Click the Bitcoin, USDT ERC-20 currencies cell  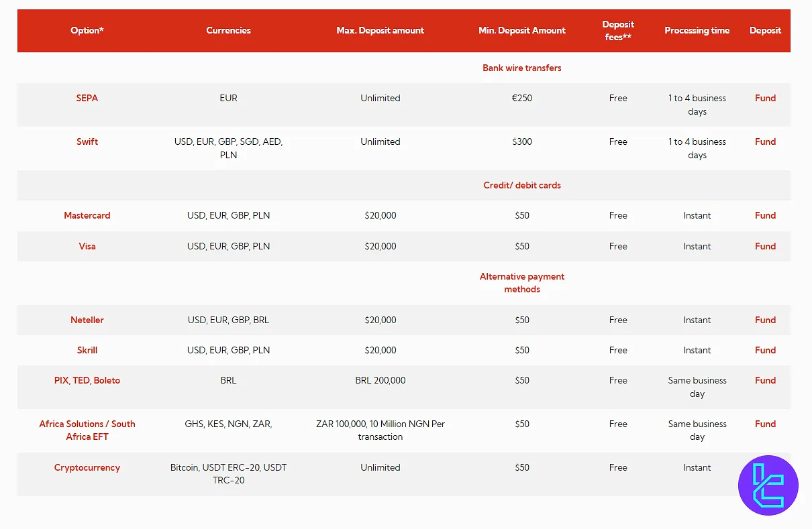[228, 473]
